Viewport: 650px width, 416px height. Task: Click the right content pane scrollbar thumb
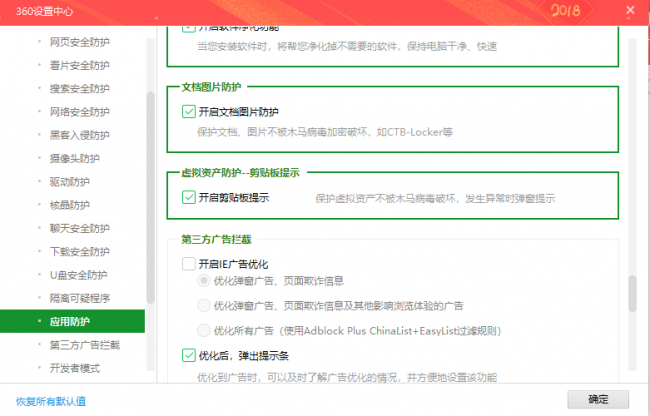coord(632,293)
